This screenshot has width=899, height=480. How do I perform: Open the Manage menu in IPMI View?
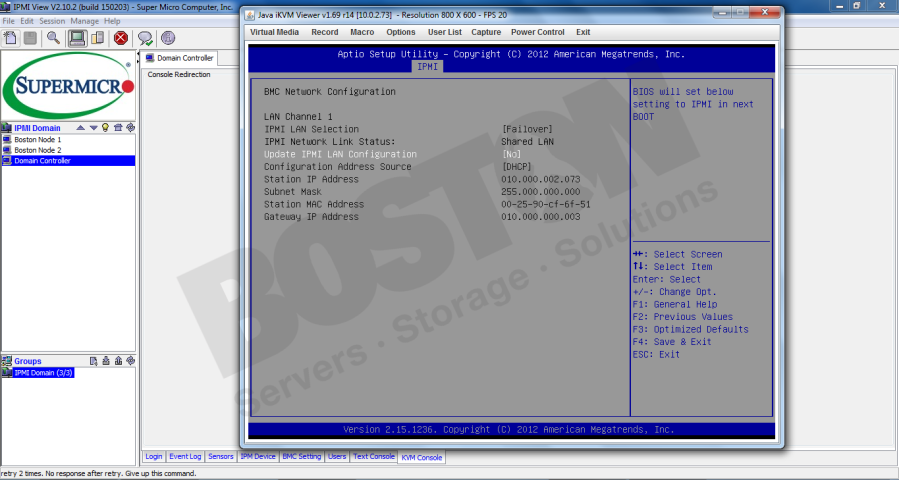coord(85,21)
